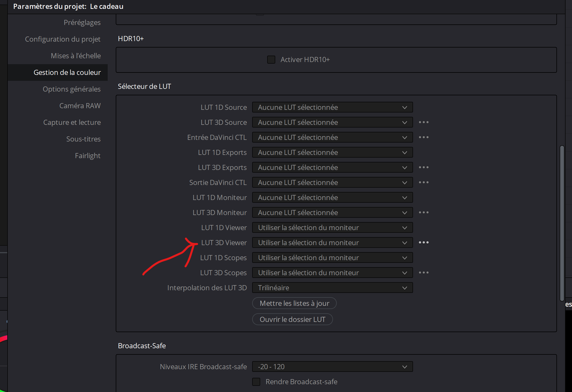This screenshot has width=572, height=392.
Task: Open Interpolation des LUT 3D dropdown
Action: click(332, 288)
